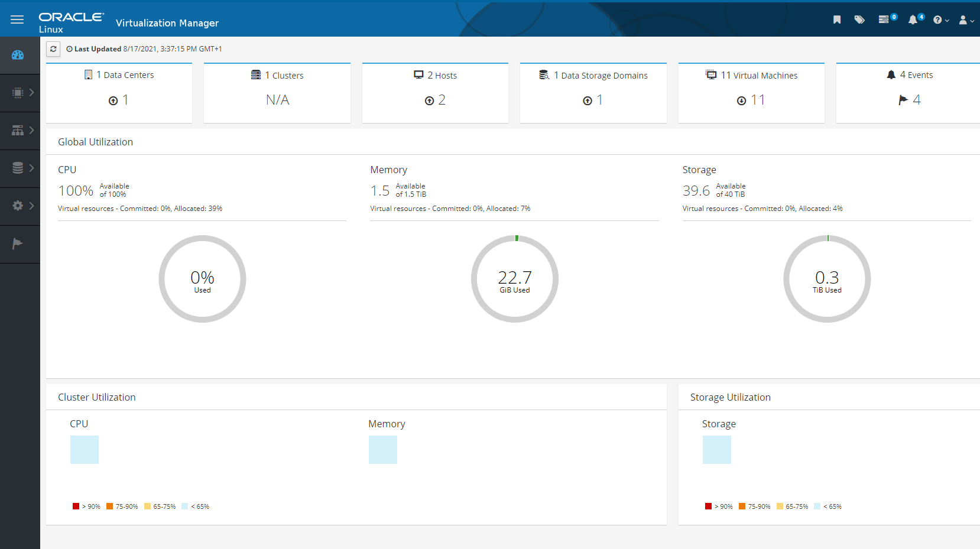Check notifications via the bell icon

(914, 20)
